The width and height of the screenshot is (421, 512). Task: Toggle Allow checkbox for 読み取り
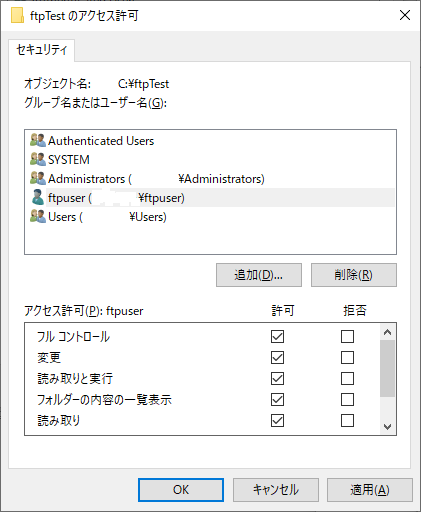(277, 420)
